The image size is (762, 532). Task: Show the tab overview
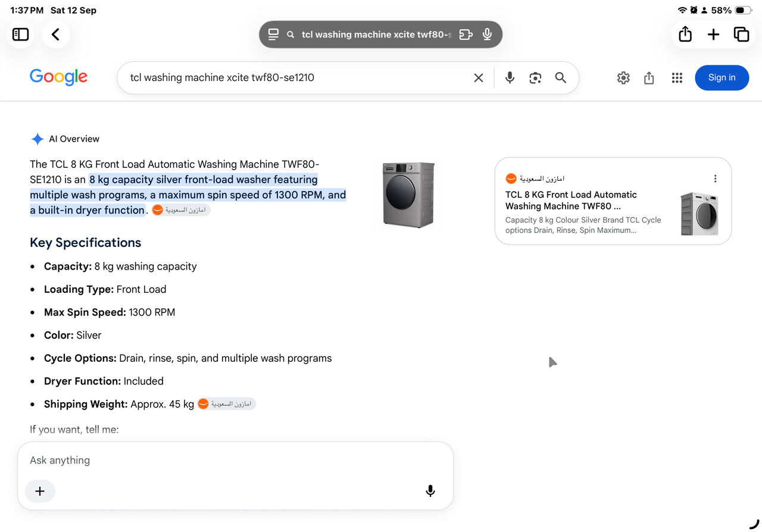point(741,35)
